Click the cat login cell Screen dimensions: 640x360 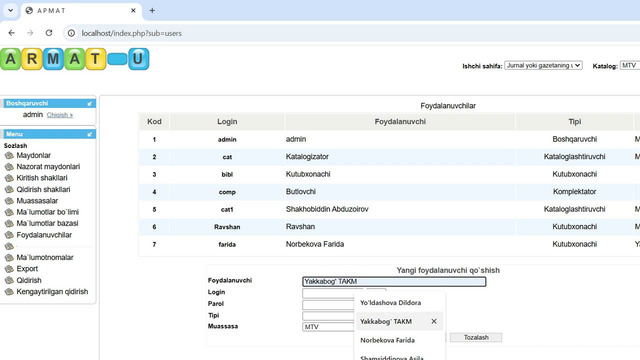coord(227,157)
